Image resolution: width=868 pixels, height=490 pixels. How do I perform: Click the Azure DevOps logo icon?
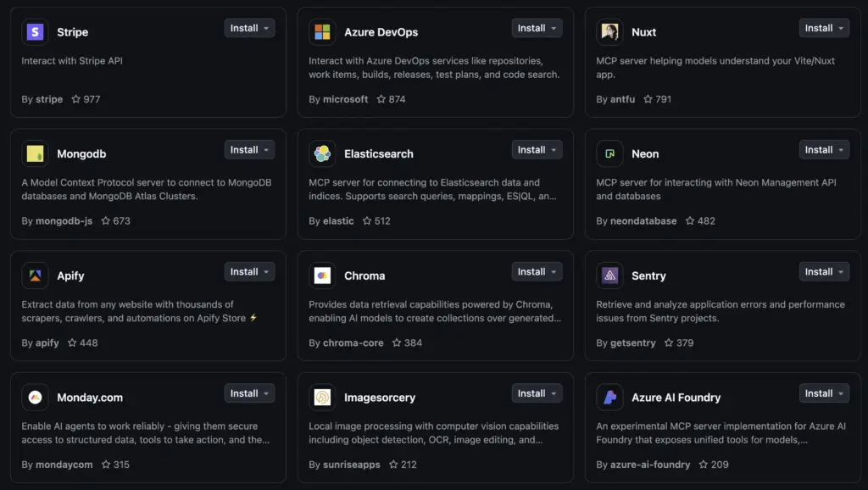pyautogui.click(x=322, y=32)
